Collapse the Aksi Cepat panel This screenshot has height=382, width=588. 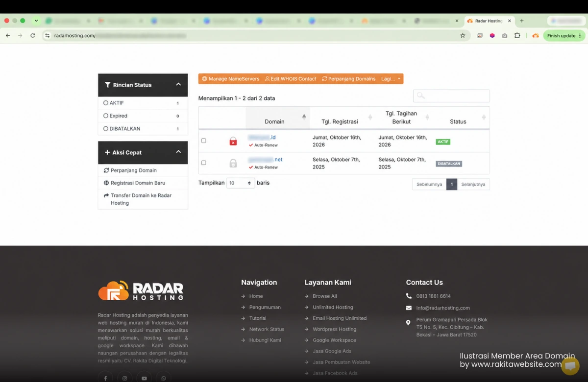178,152
